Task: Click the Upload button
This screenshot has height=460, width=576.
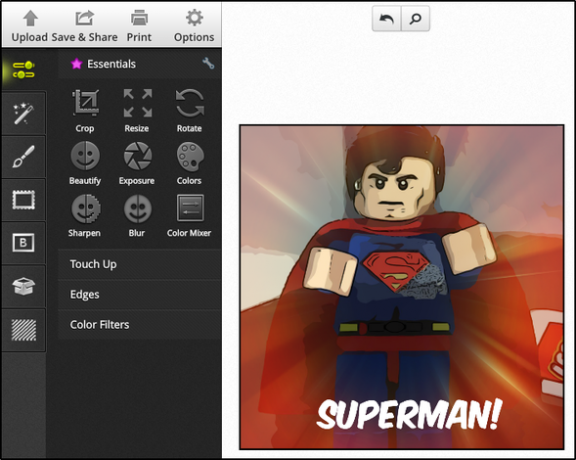Action: 29,26
